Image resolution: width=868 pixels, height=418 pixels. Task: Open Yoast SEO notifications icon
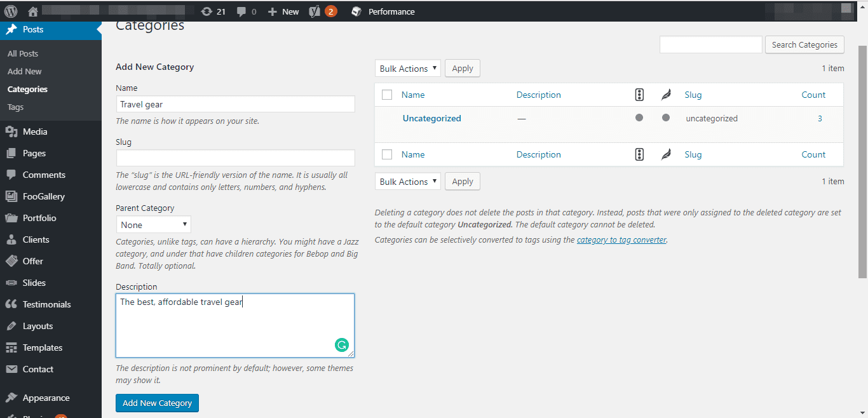[315, 11]
